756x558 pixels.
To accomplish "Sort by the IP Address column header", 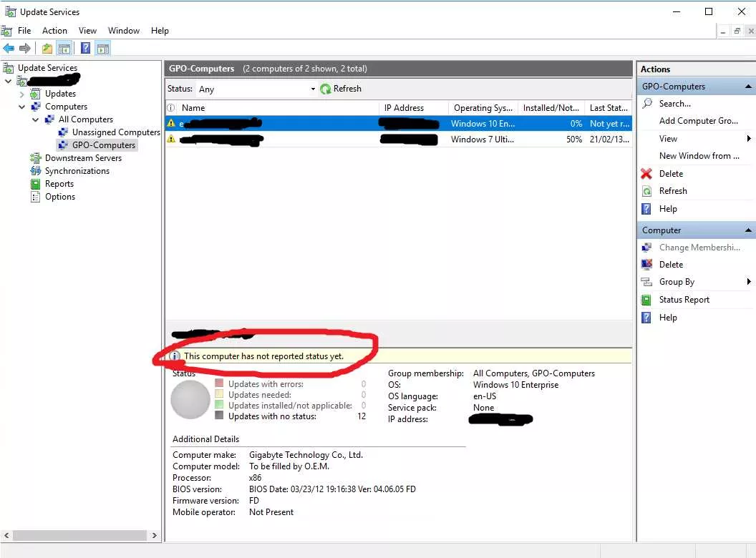I will (414, 108).
